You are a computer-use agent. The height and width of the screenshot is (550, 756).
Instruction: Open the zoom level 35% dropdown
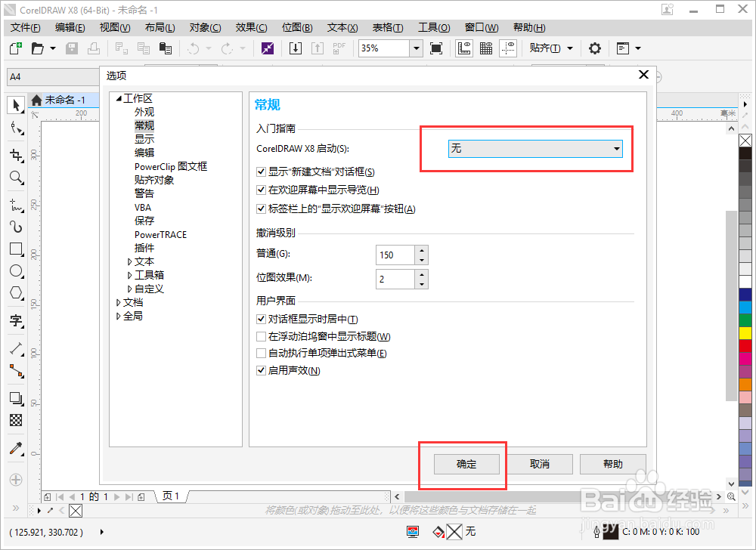coord(416,48)
